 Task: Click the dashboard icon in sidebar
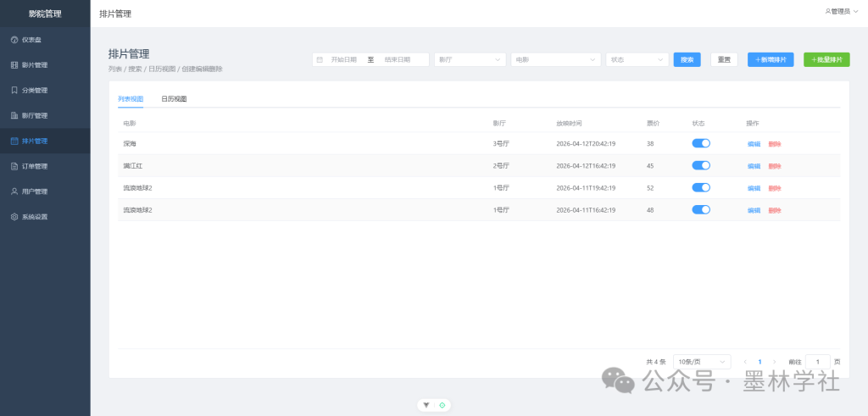coord(14,40)
